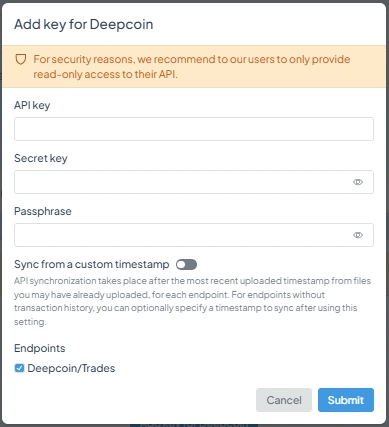Click the "Deepcoin/Trades" checkbox label text

tap(71, 368)
